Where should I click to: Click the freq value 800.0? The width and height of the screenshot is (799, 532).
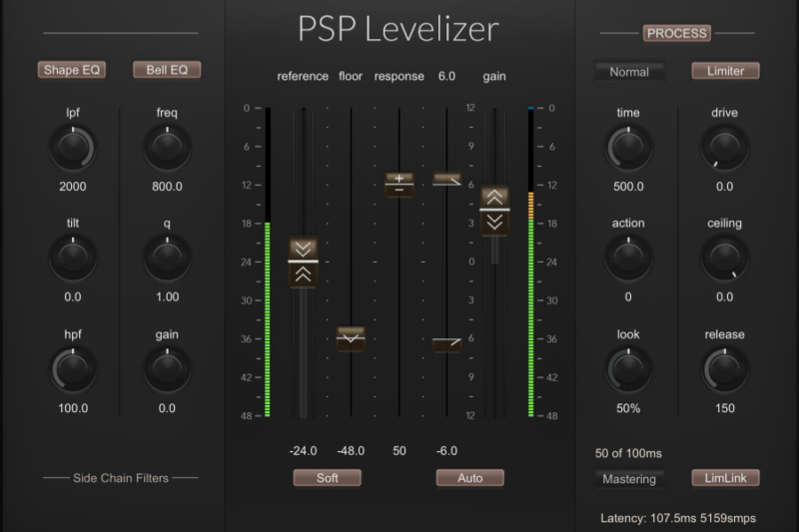(167, 187)
